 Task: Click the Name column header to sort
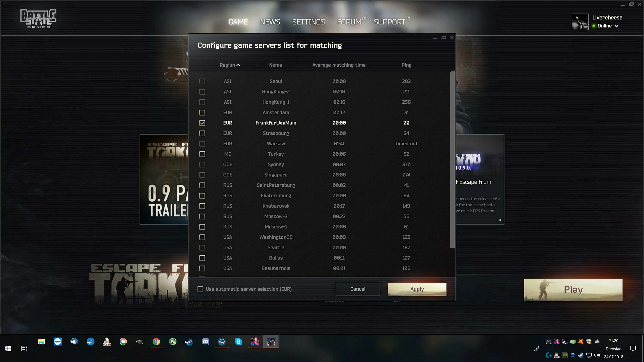pos(276,65)
